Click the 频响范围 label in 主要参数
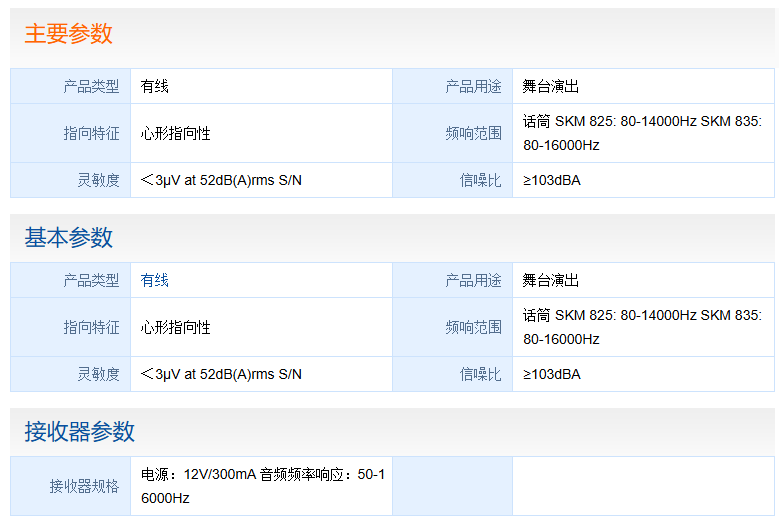Screen dimensions: 779x521 pos(473,133)
